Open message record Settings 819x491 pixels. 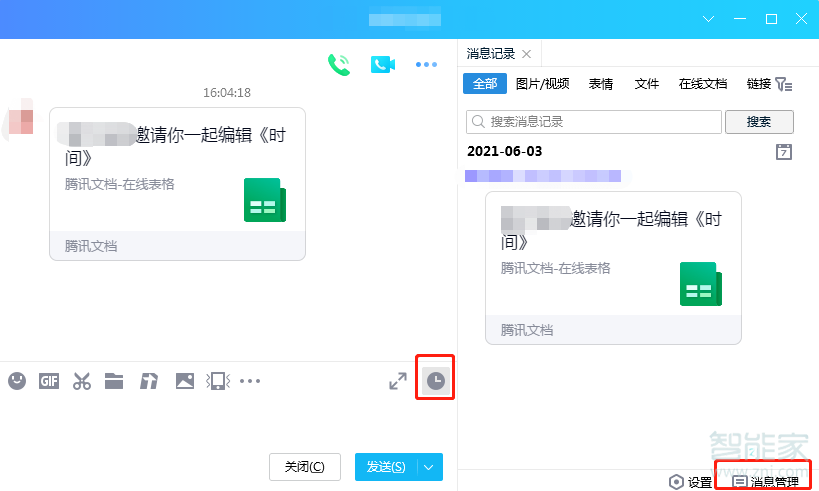[x=691, y=482]
